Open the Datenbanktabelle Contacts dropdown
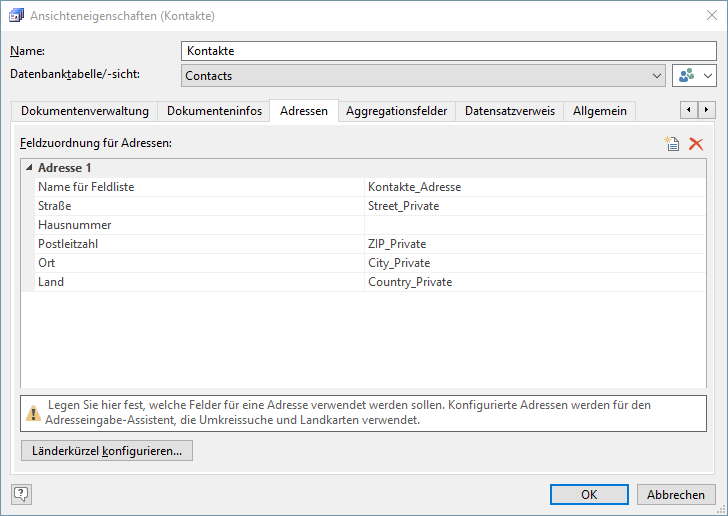 [656, 76]
